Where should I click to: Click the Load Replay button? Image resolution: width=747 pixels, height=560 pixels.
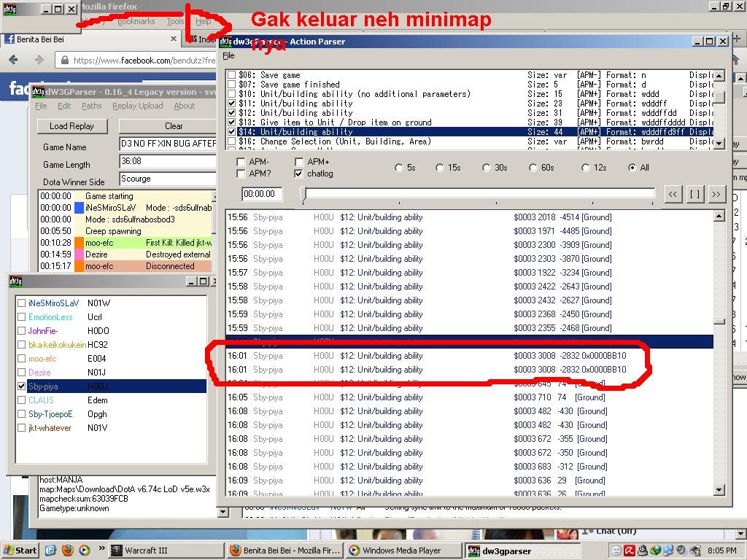pyautogui.click(x=72, y=126)
